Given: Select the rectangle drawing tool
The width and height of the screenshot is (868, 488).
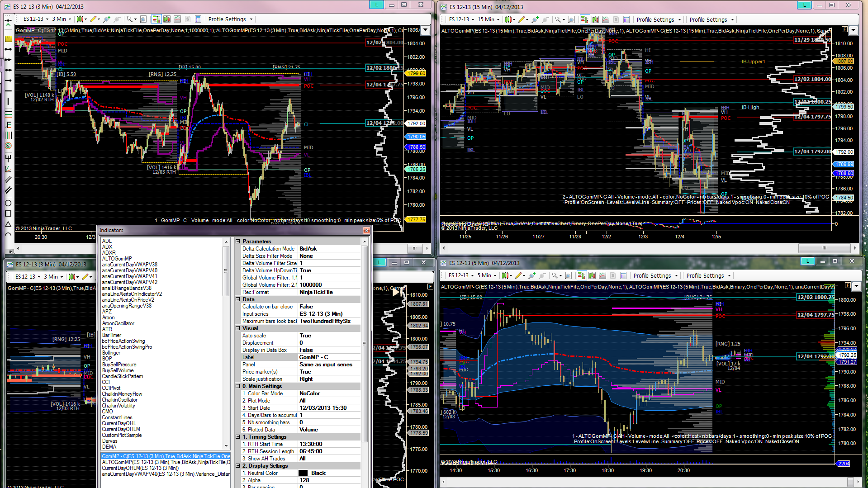Looking at the screenshot, I should click(x=8, y=213).
